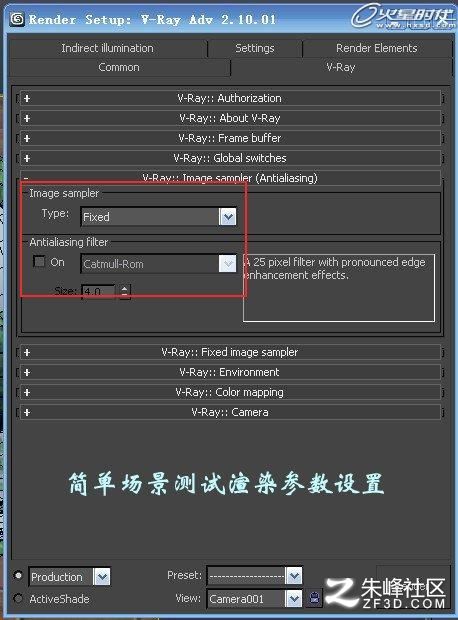458x620 pixels.
Task: Expand the V-Ray:: Frame buffer rollout
Action: tap(230, 138)
